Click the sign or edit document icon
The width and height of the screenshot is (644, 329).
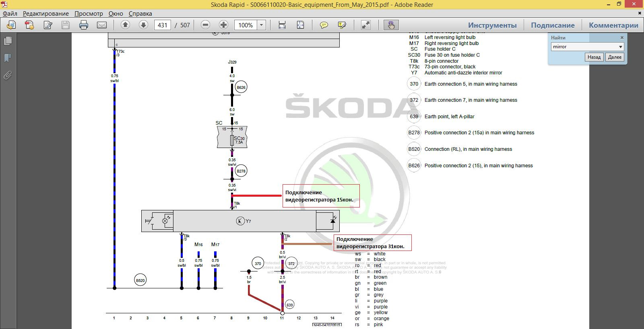(48, 25)
